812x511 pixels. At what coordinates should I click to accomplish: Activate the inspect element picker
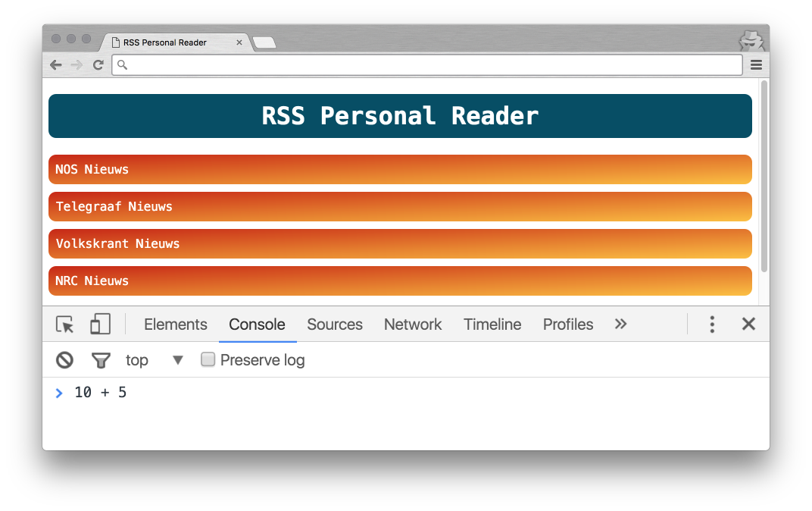[x=64, y=324]
